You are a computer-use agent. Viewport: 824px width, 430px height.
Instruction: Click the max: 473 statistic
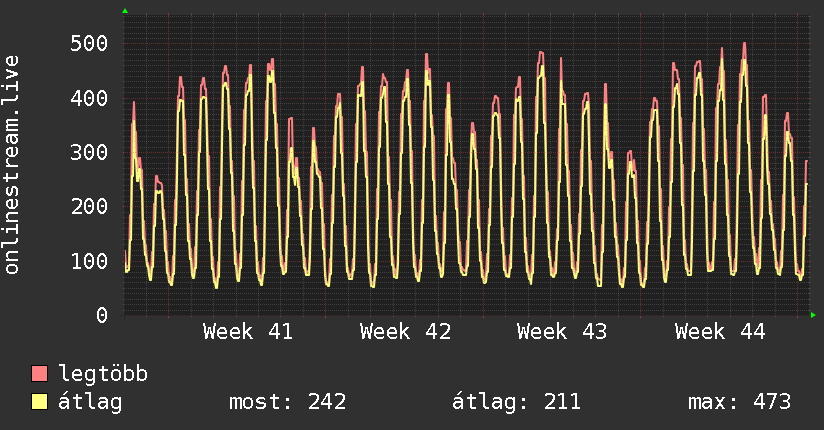point(739,402)
